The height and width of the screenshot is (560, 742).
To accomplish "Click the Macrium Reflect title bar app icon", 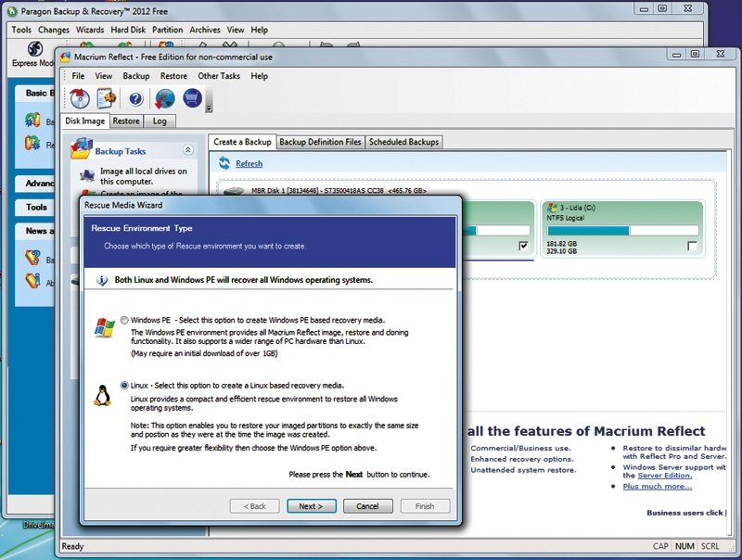I will tap(65, 57).
